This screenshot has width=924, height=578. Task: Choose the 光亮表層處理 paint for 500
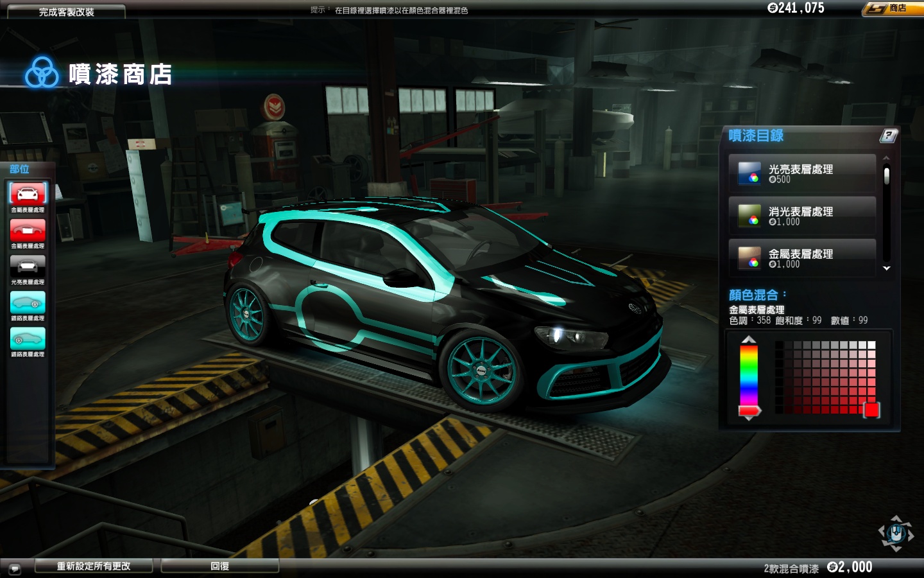click(802, 173)
